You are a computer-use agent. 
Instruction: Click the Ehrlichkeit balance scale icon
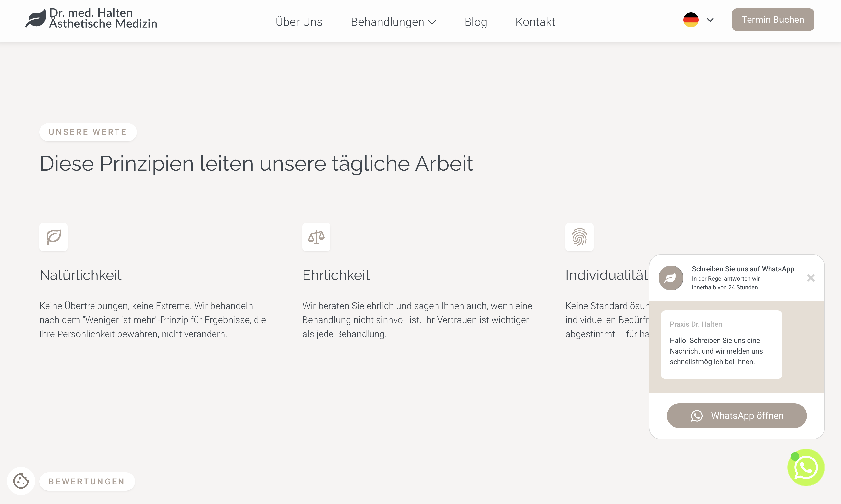click(316, 237)
